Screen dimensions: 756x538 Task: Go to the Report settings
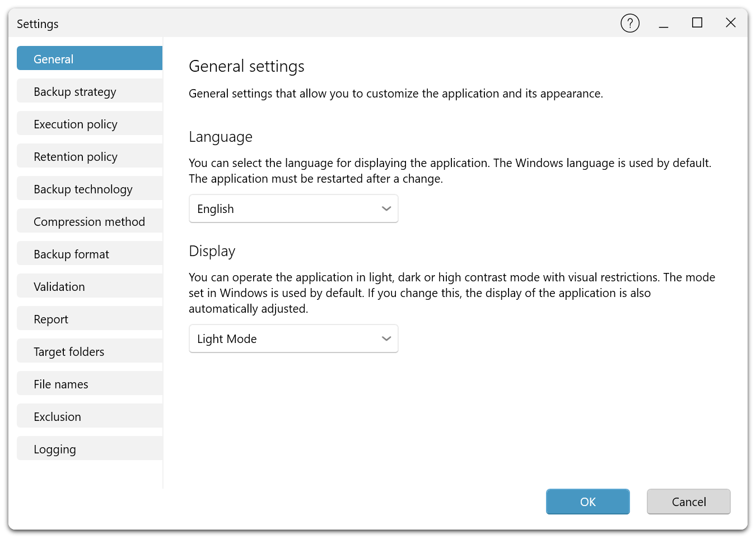click(90, 319)
